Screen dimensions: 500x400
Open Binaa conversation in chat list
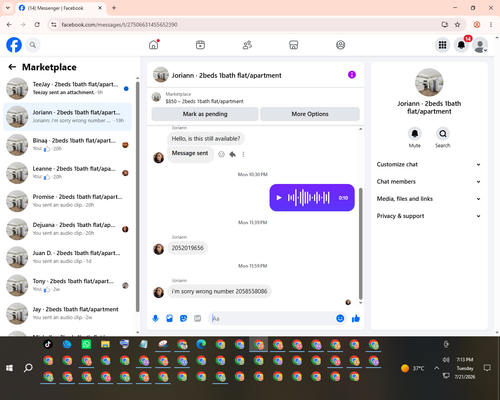point(67,145)
